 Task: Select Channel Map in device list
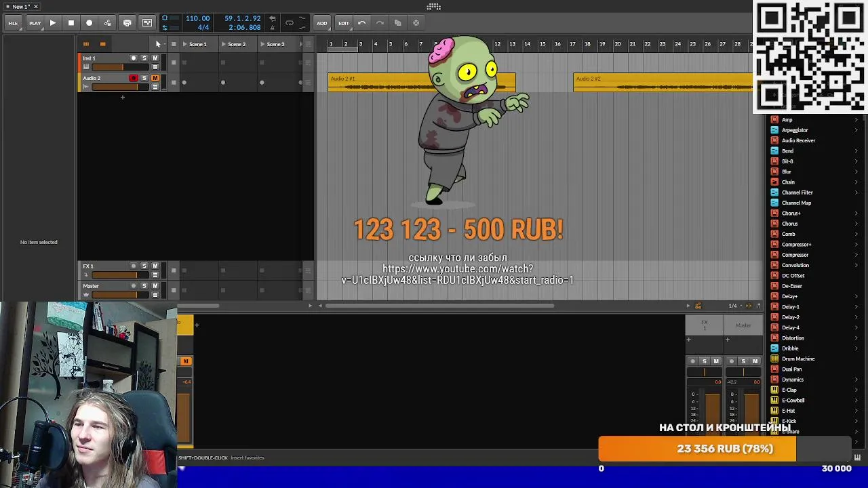tap(796, 203)
